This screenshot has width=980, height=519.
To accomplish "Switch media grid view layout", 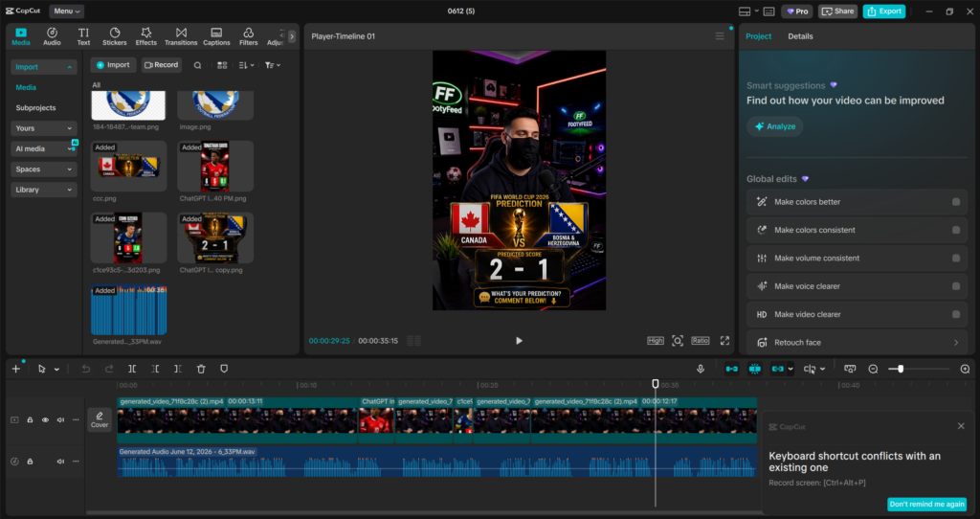I will click(x=222, y=65).
